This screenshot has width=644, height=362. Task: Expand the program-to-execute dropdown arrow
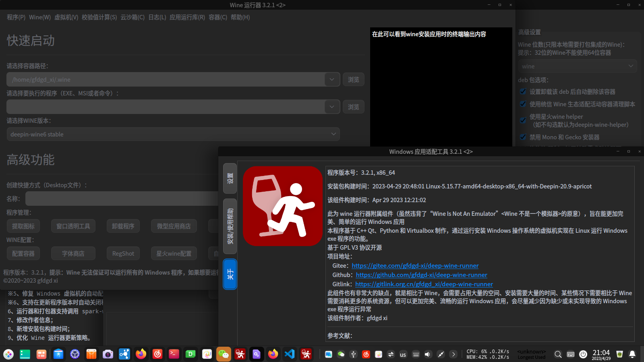coord(332,107)
